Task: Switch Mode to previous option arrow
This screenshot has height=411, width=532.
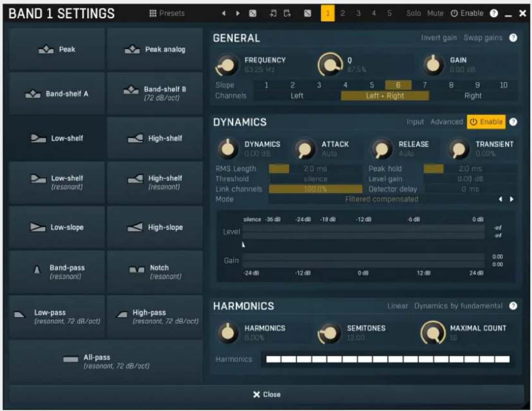Action: click(x=500, y=199)
